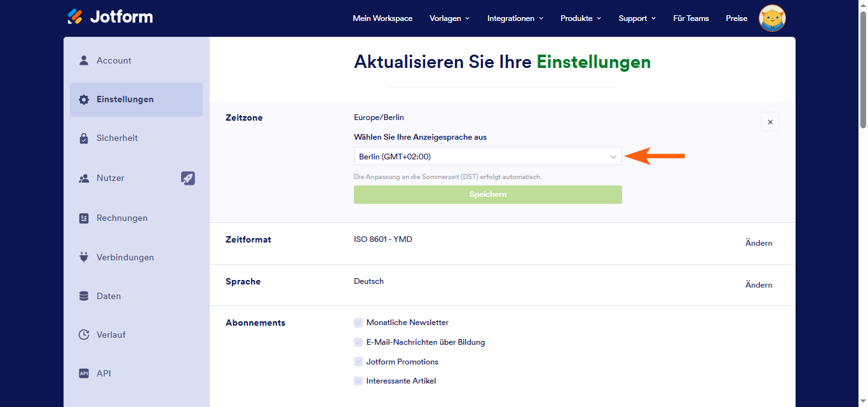868x407 pixels.
Task: Open the Account section icon
Action: 83,60
